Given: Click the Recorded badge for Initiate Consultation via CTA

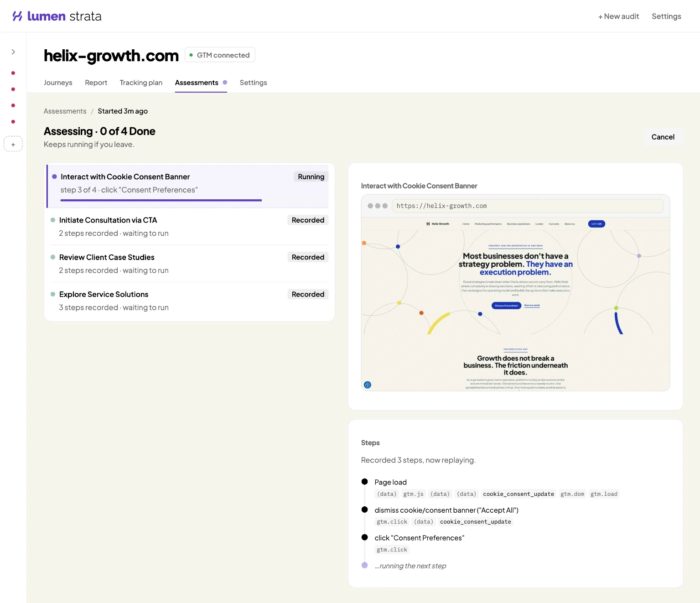Looking at the screenshot, I should coord(308,220).
